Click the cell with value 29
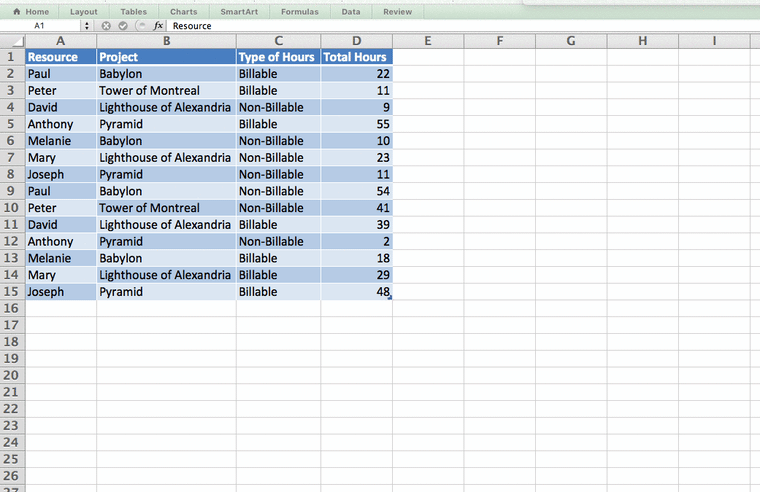Image resolution: width=760 pixels, height=492 pixels. tap(356, 275)
